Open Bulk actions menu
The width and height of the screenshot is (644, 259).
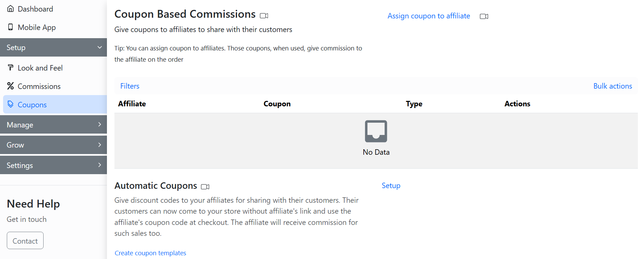(x=612, y=86)
